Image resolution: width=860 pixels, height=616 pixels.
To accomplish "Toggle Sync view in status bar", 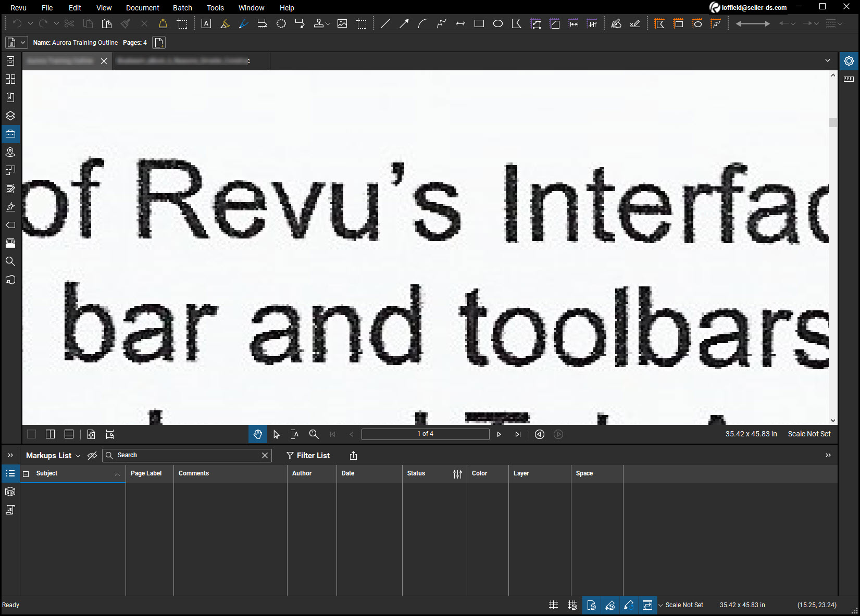I will tap(647, 605).
